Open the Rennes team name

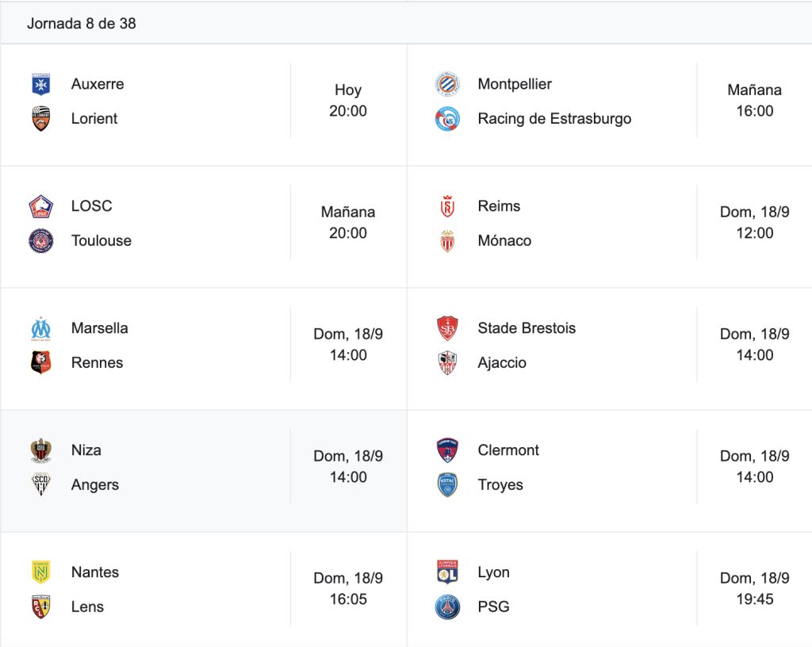tap(97, 363)
